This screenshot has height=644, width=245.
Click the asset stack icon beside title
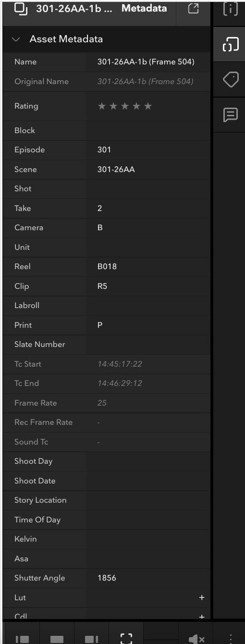21,8
